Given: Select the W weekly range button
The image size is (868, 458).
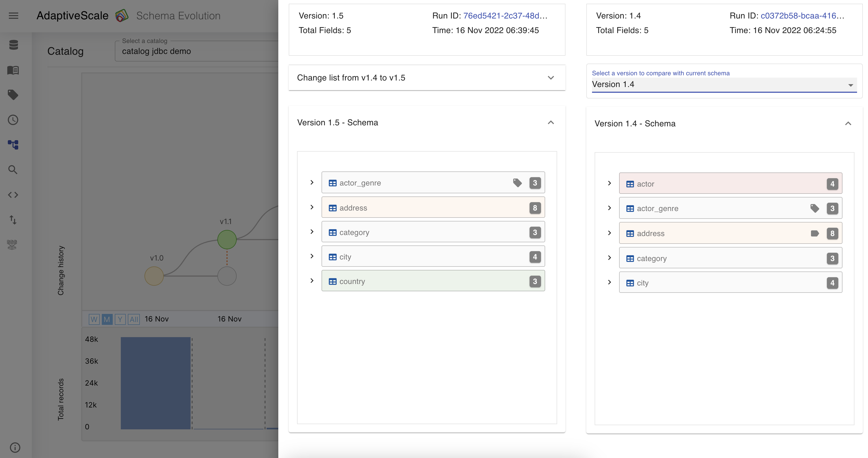Looking at the screenshot, I should 94,319.
